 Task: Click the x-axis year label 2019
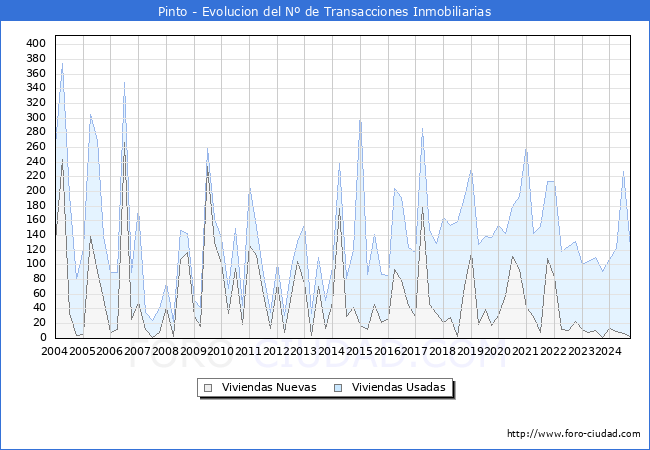(x=470, y=351)
